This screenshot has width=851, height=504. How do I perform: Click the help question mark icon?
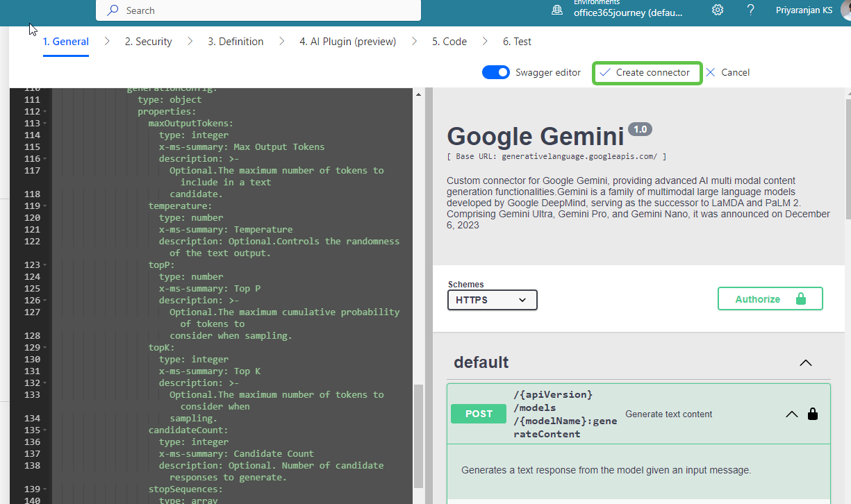click(751, 10)
